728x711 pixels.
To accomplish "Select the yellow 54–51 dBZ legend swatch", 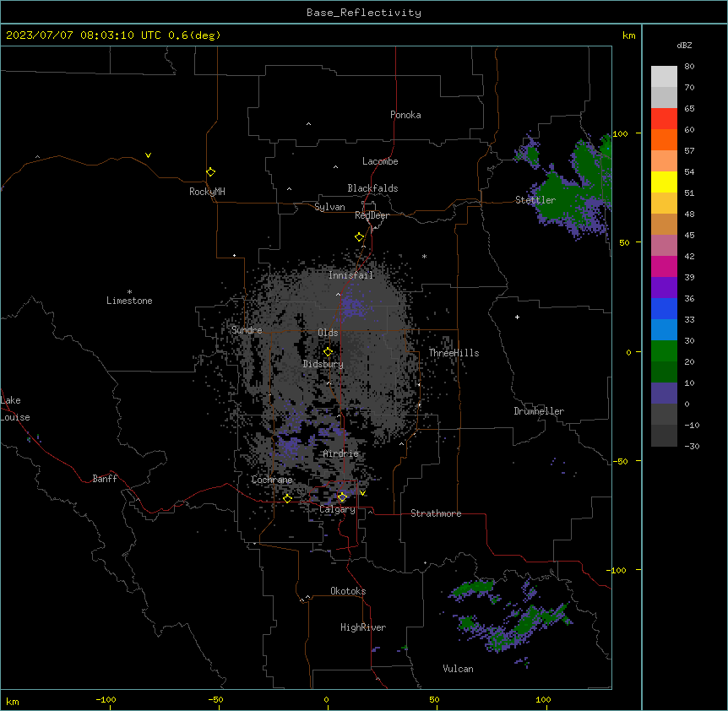I will [x=664, y=182].
